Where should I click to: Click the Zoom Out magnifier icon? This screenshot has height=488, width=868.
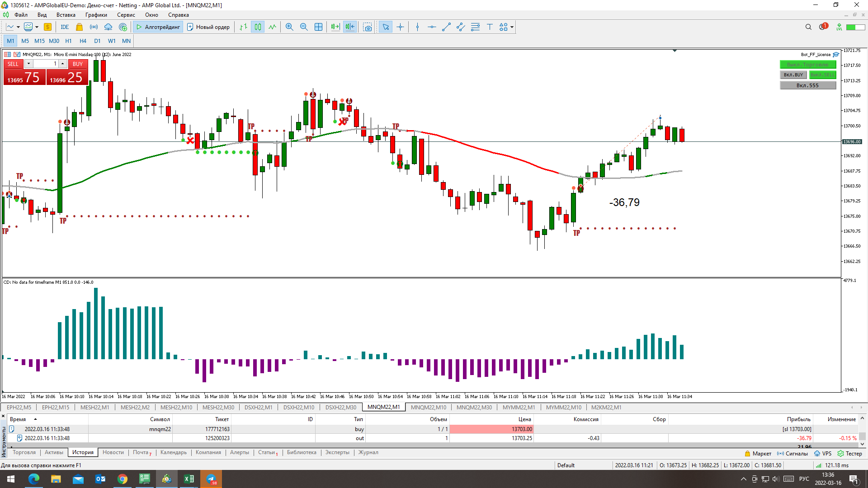click(304, 27)
